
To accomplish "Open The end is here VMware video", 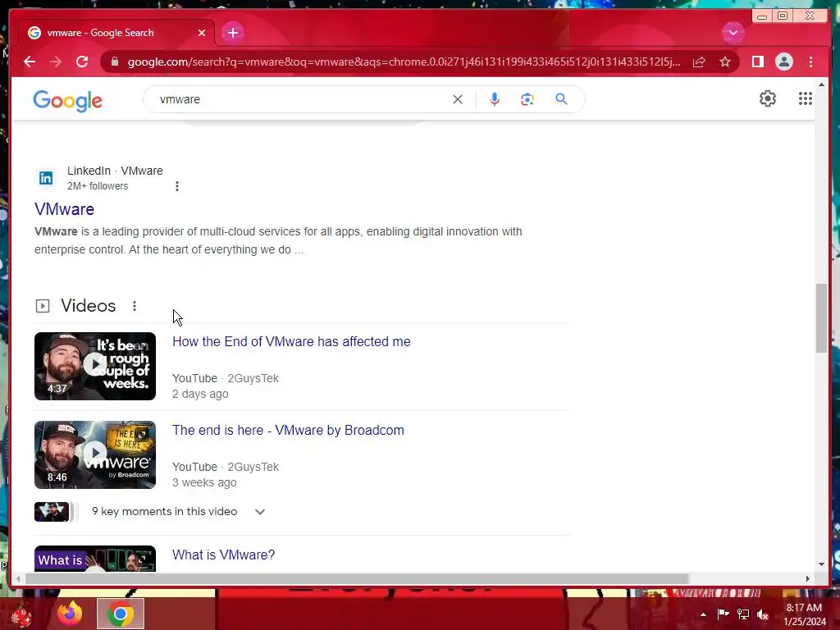I will pos(288,430).
